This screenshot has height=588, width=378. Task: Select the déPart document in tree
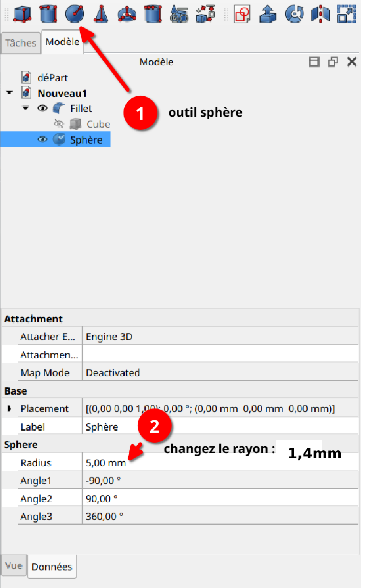pos(52,77)
